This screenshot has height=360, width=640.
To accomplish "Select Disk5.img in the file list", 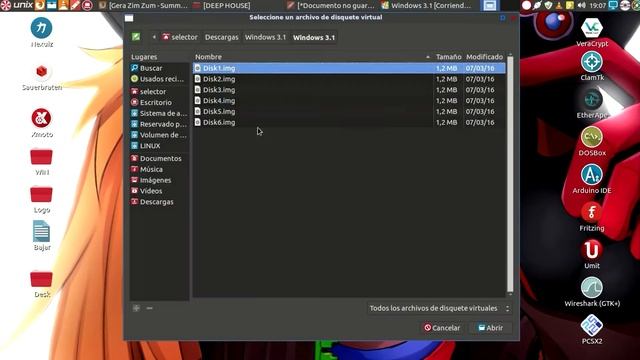I will [349, 111].
